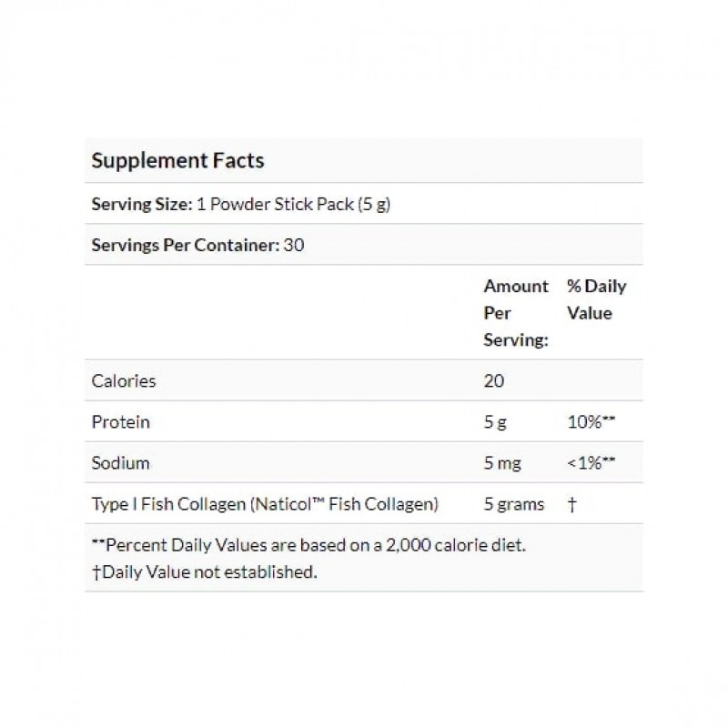728x728 pixels.
Task: Click the Protein 10% daily value
Action: click(x=591, y=422)
